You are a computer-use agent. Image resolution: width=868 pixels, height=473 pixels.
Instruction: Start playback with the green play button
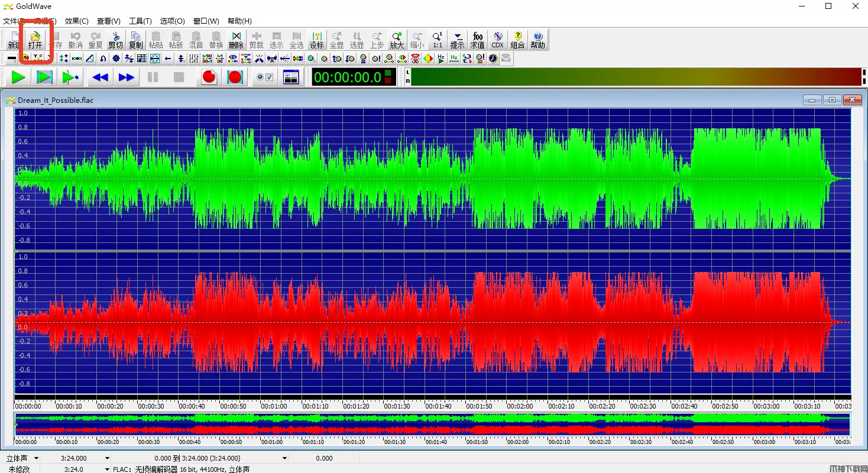coord(19,77)
